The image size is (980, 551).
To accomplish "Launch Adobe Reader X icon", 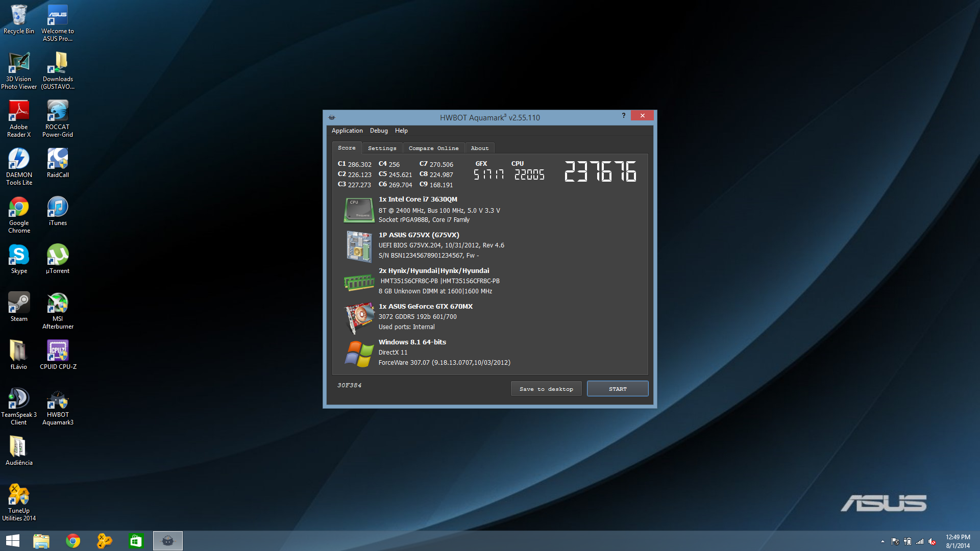I will 19,119.
